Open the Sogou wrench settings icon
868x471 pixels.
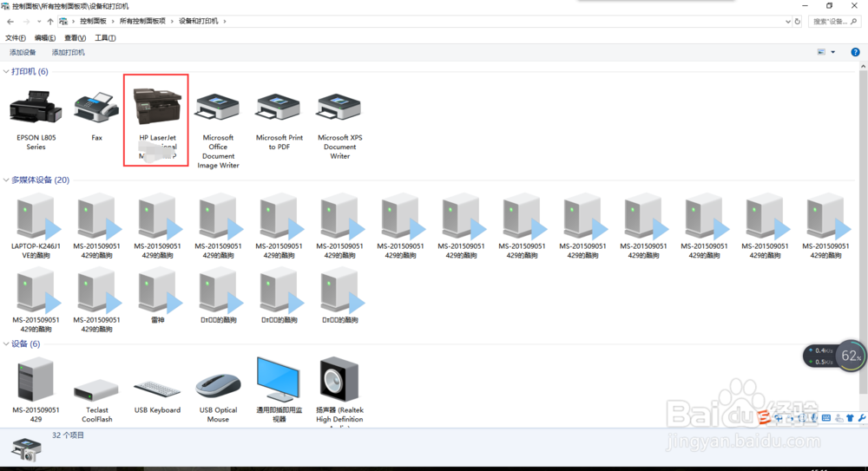tap(862, 418)
